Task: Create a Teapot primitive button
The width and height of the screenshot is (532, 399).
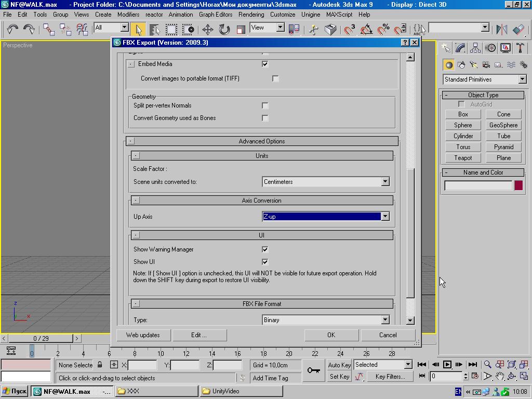Action: click(463, 158)
